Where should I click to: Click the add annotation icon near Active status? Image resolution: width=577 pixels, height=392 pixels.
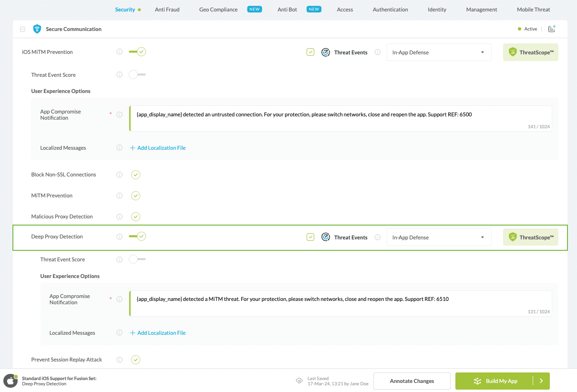click(552, 29)
